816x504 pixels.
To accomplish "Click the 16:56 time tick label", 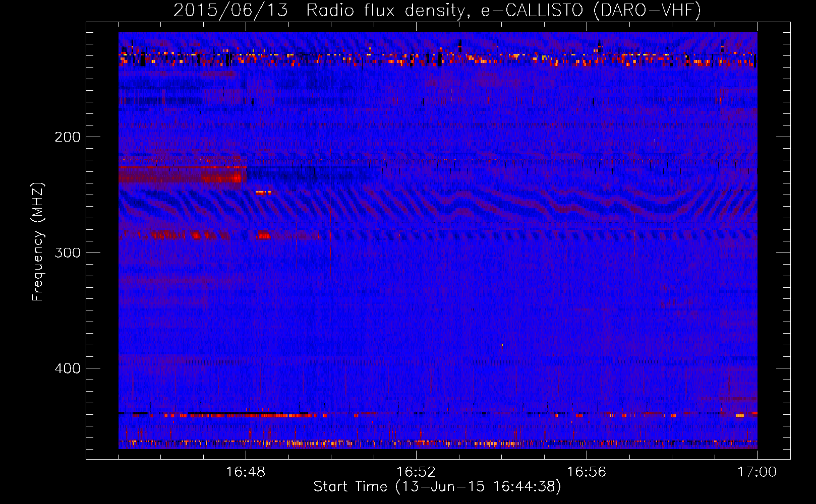I will click(587, 472).
